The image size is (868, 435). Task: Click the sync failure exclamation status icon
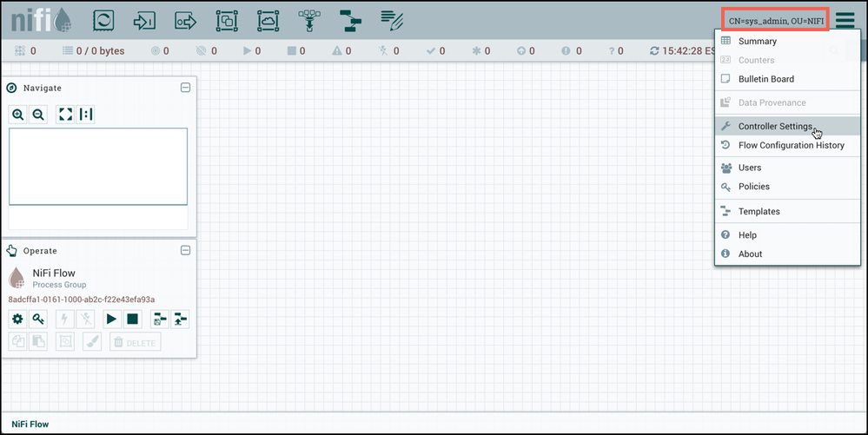pyautogui.click(x=565, y=50)
